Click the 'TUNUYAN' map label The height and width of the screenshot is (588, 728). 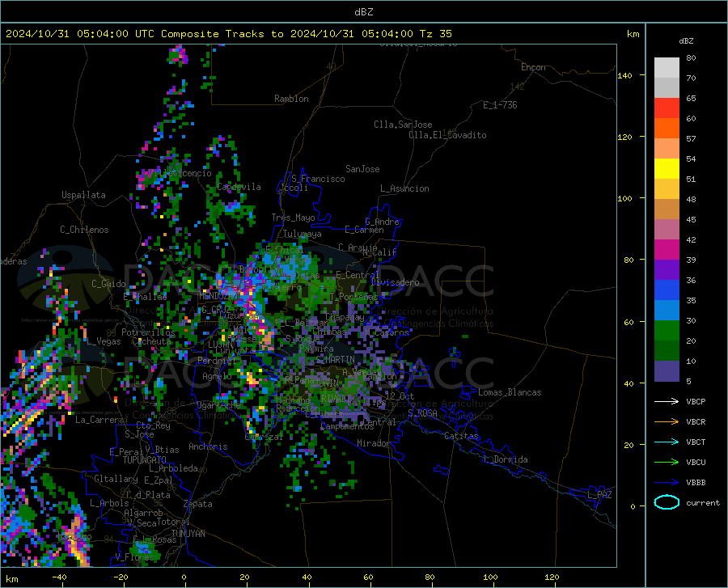tap(188, 533)
